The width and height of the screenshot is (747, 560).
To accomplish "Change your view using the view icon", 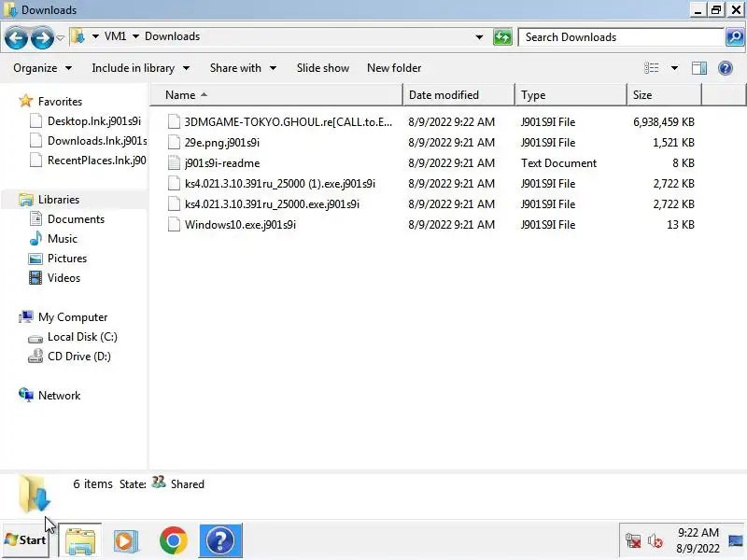I will pos(651,68).
